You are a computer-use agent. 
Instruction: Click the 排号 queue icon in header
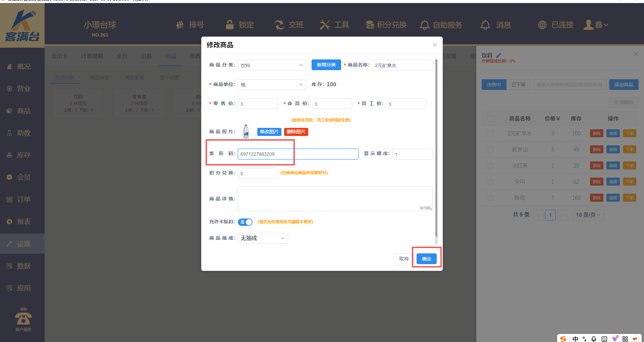point(180,25)
